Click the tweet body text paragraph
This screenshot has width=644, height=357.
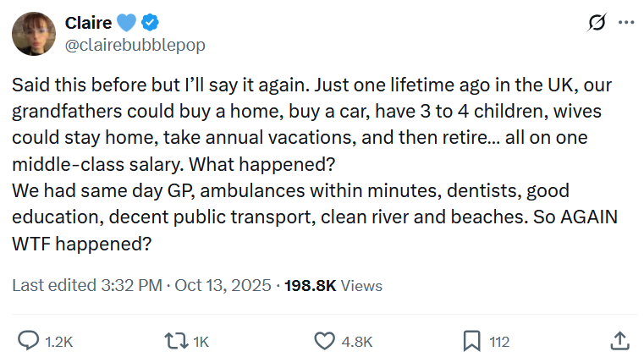click(x=313, y=161)
